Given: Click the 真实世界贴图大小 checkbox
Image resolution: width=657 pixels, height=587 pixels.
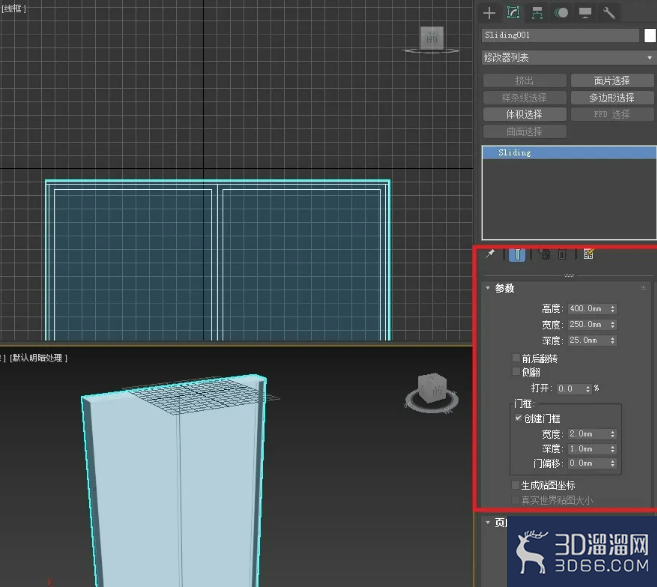Looking at the screenshot, I should pos(515,500).
